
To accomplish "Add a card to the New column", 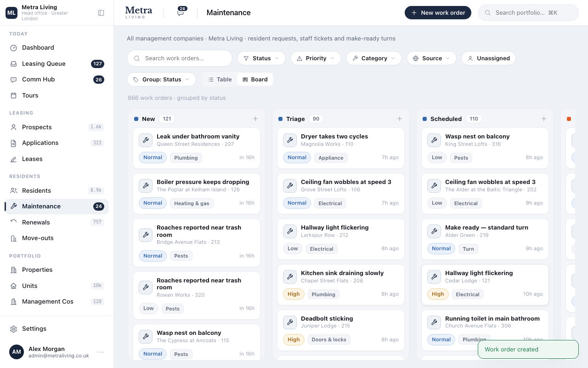I will coord(255,119).
